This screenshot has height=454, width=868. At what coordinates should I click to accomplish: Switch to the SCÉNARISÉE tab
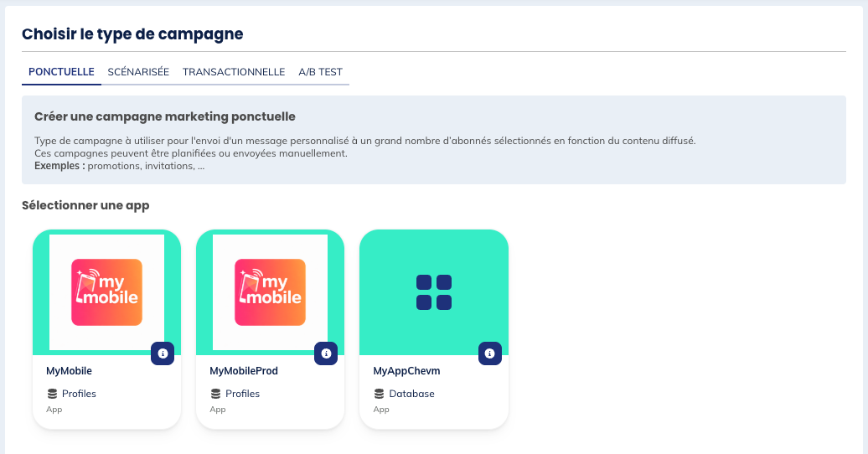(138, 72)
